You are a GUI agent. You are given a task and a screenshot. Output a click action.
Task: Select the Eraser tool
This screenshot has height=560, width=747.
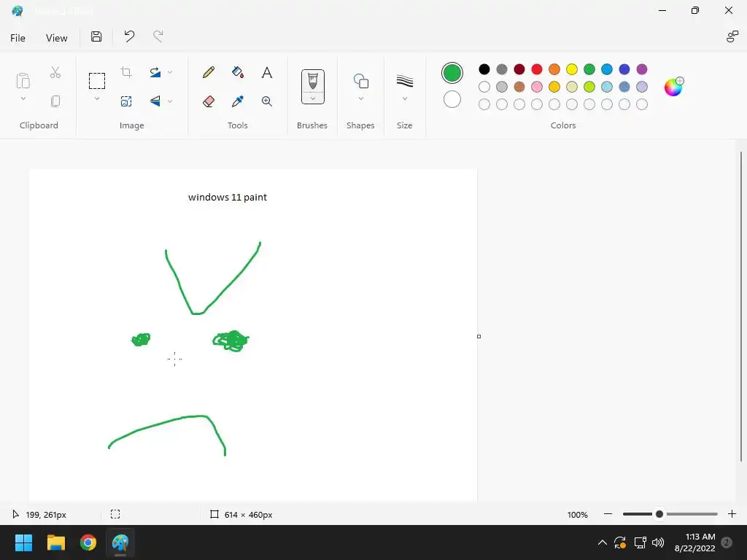click(x=208, y=101)
